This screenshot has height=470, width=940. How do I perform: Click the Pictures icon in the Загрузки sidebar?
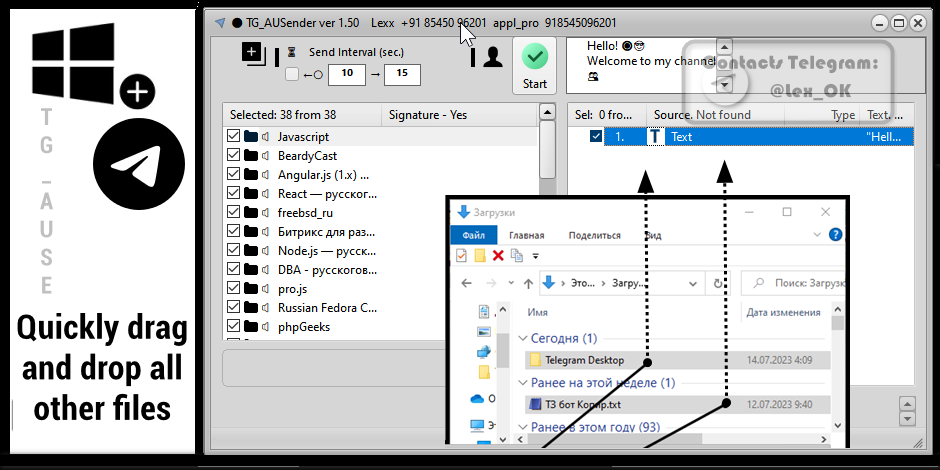point(484,332)
